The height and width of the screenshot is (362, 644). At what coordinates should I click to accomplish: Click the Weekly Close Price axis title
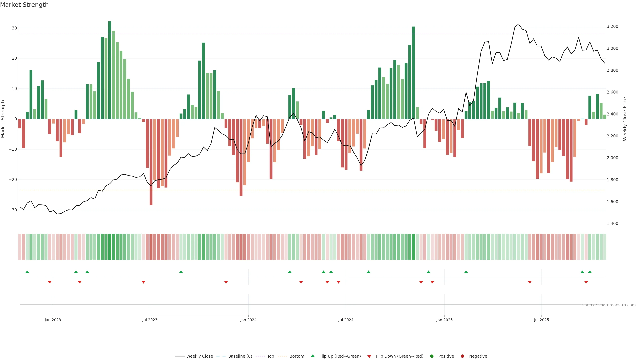tap(625, 119)
